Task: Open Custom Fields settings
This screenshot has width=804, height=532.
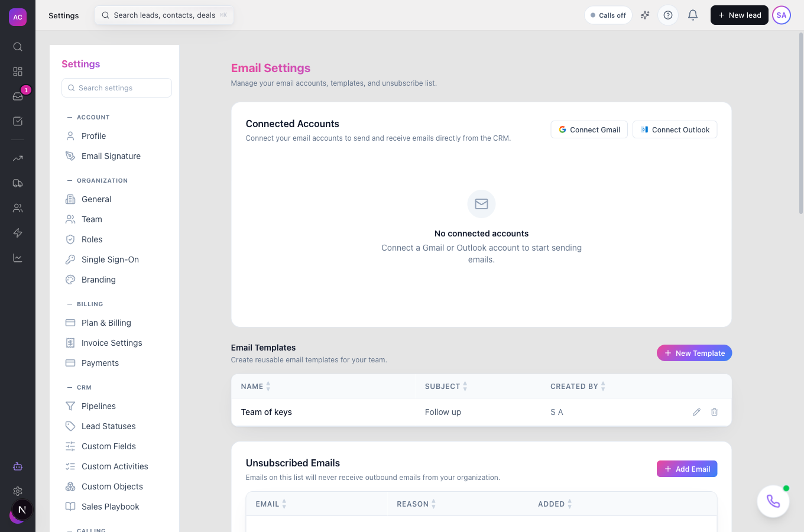Action: tap(116, 446)
